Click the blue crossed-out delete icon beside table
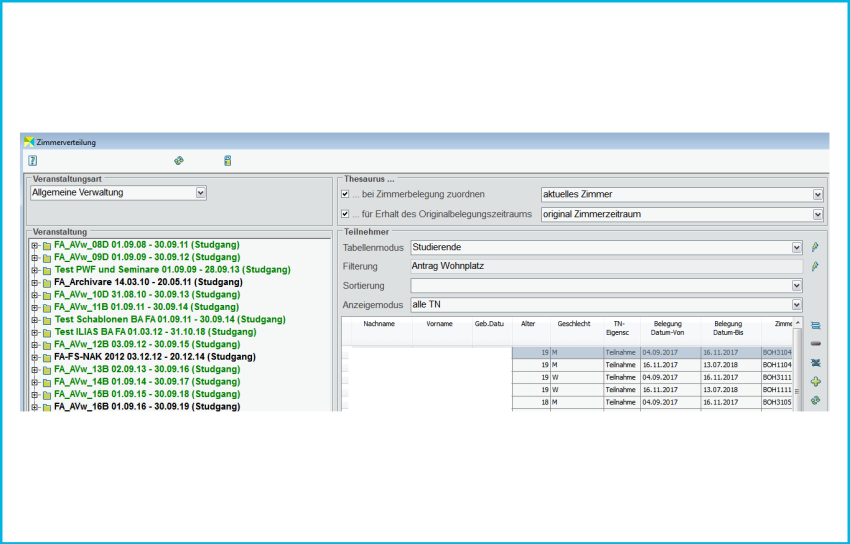 816,363
